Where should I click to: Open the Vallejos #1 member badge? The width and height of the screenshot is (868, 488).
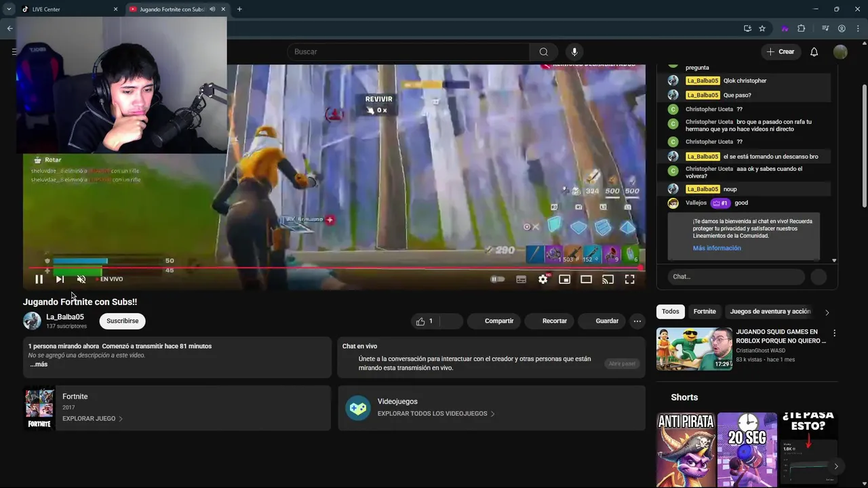[719, 203]
